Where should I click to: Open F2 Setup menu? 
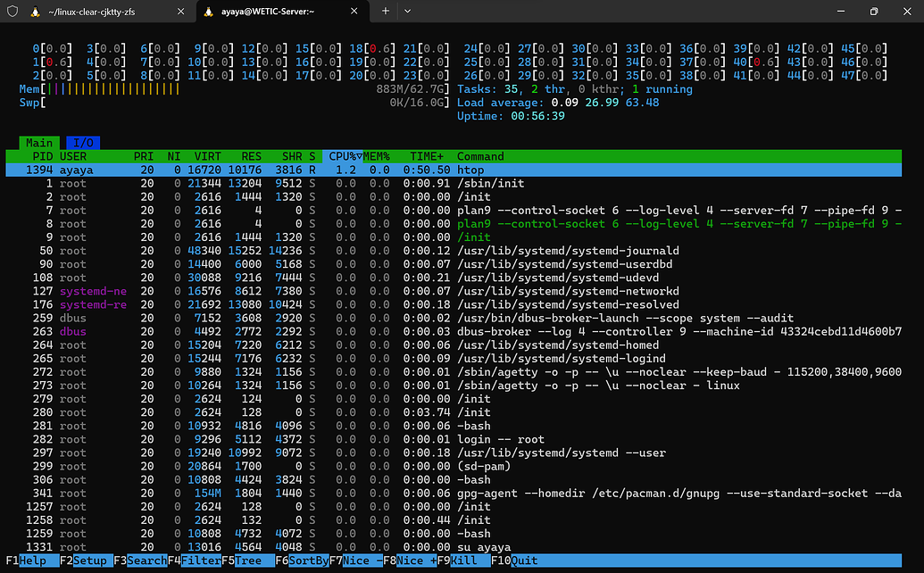[x=86, y=561]
